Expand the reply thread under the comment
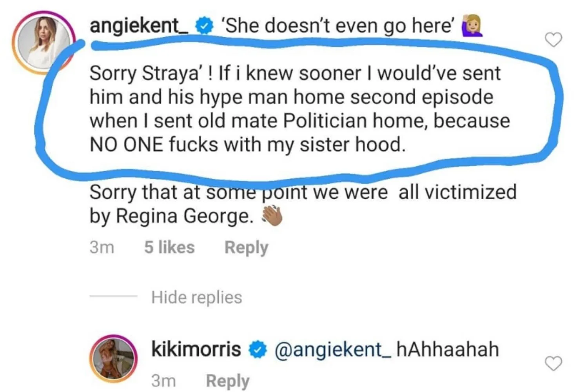 (196, 297)
